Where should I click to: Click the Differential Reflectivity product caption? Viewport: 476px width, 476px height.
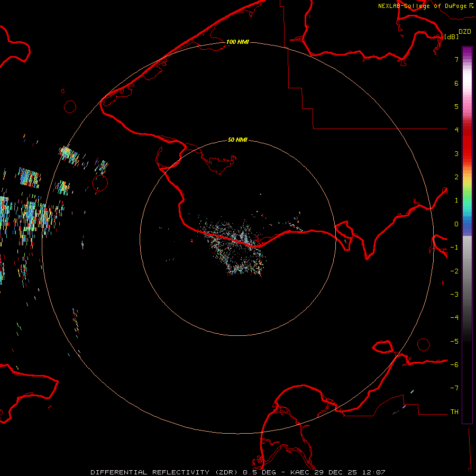237,472
